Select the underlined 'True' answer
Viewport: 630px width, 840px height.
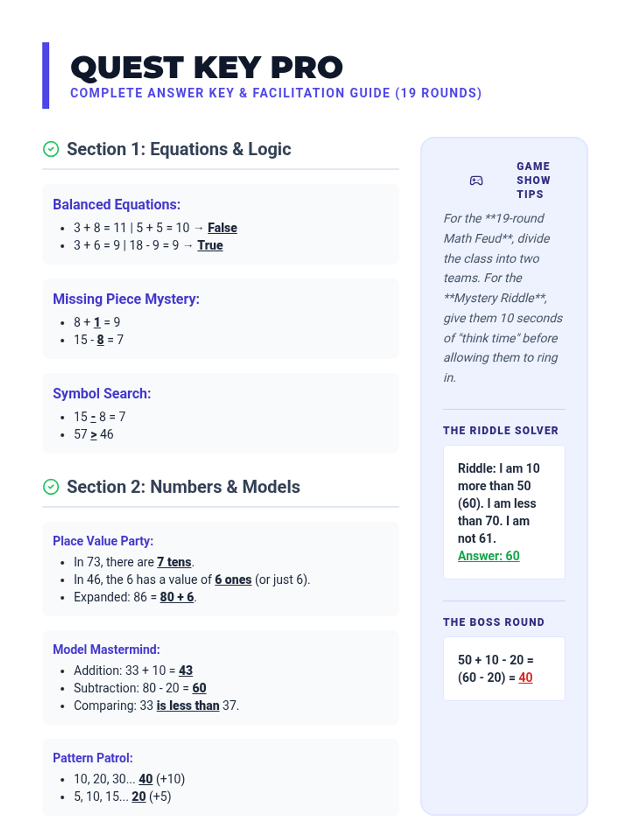pos(210,245)
